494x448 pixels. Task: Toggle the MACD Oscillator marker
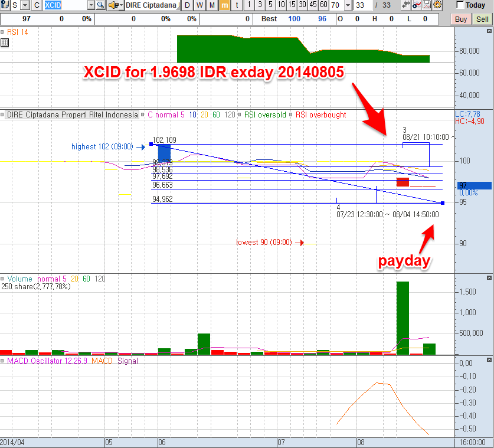[2, 361]
